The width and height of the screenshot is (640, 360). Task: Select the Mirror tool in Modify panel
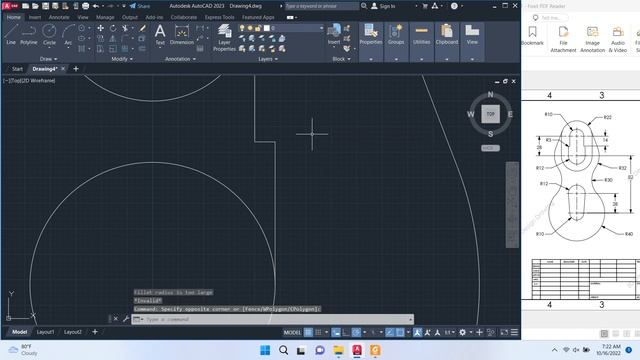coord(113,39)
